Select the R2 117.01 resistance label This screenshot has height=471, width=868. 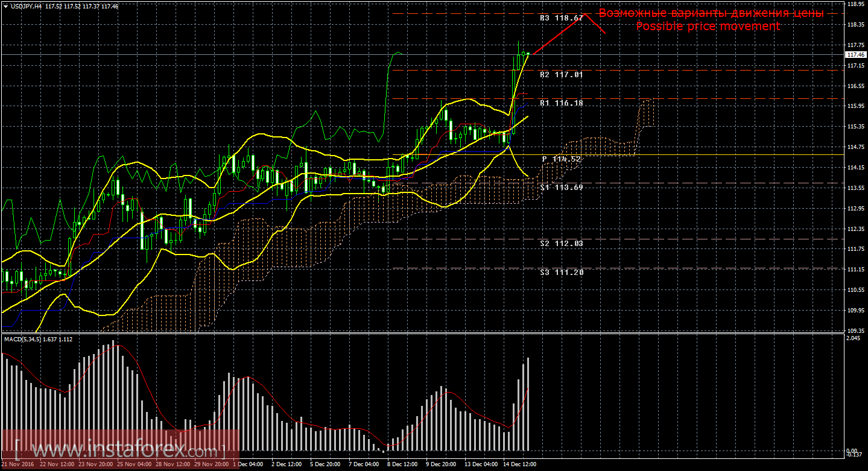click(562, 75)
